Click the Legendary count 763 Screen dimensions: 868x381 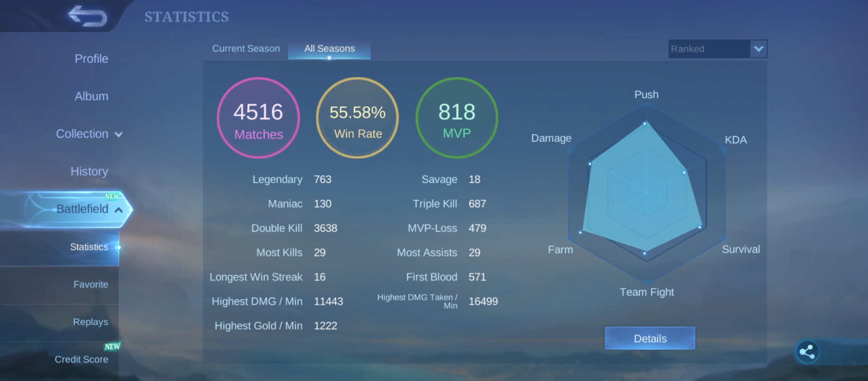click(323, 179)
